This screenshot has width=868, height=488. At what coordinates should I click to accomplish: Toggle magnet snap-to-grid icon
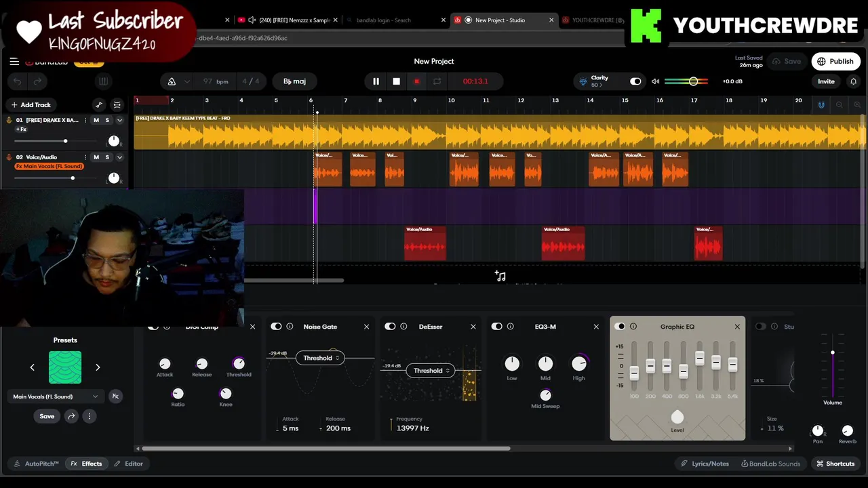(x=821, y=105)
